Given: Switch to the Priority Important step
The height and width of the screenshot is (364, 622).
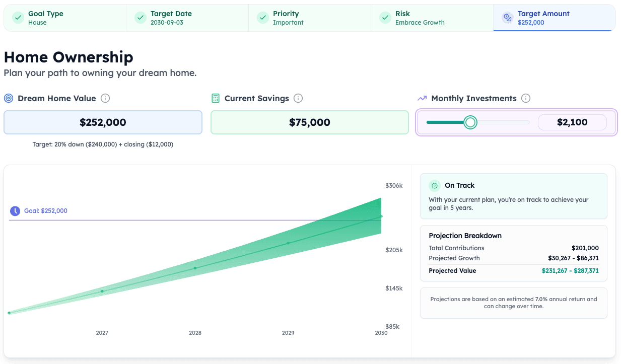Looking at the screenshot, I should point(310,18).
